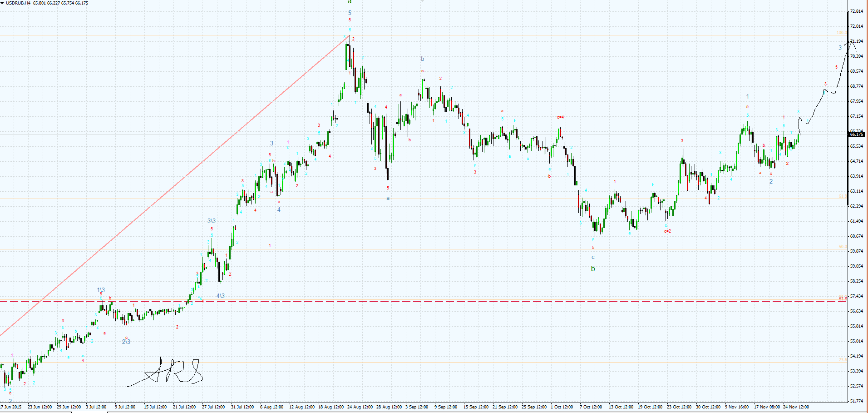Click the 53.394 price axis label

pos(857,371)
